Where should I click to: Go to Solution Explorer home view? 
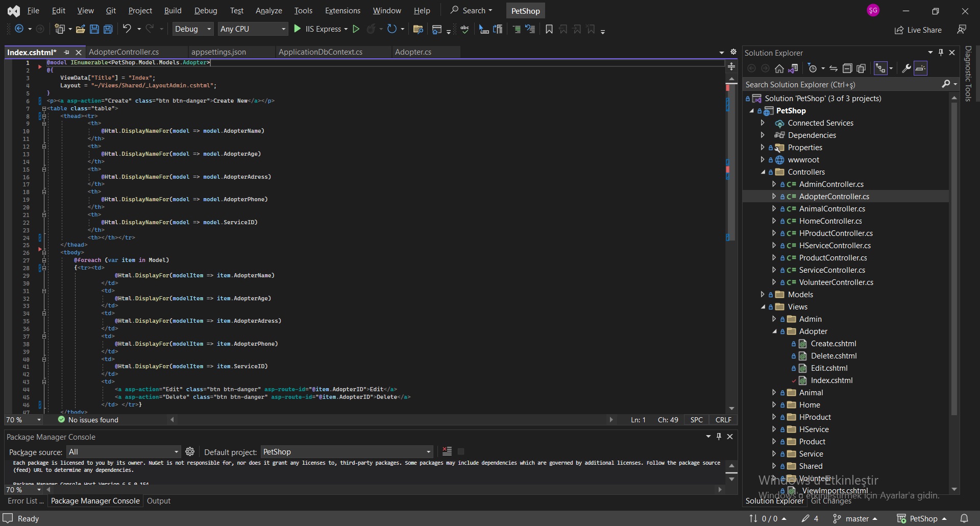[x=779, y=68]
